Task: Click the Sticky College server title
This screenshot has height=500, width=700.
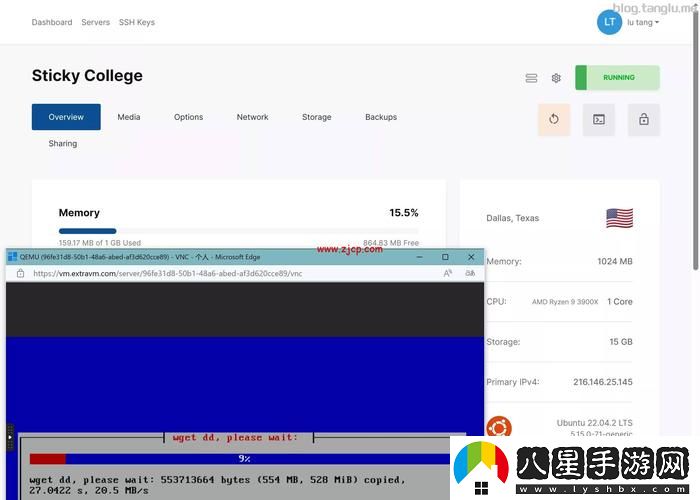Action: [x=87, y=75]
